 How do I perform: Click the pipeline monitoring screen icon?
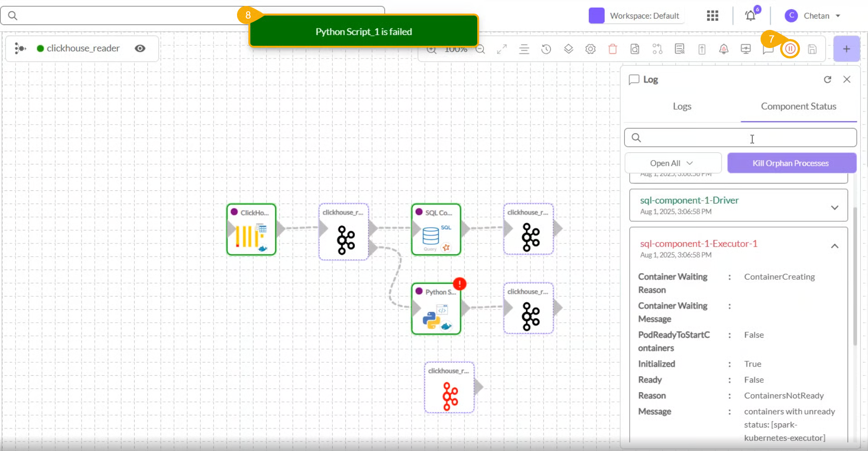[746, 49]
